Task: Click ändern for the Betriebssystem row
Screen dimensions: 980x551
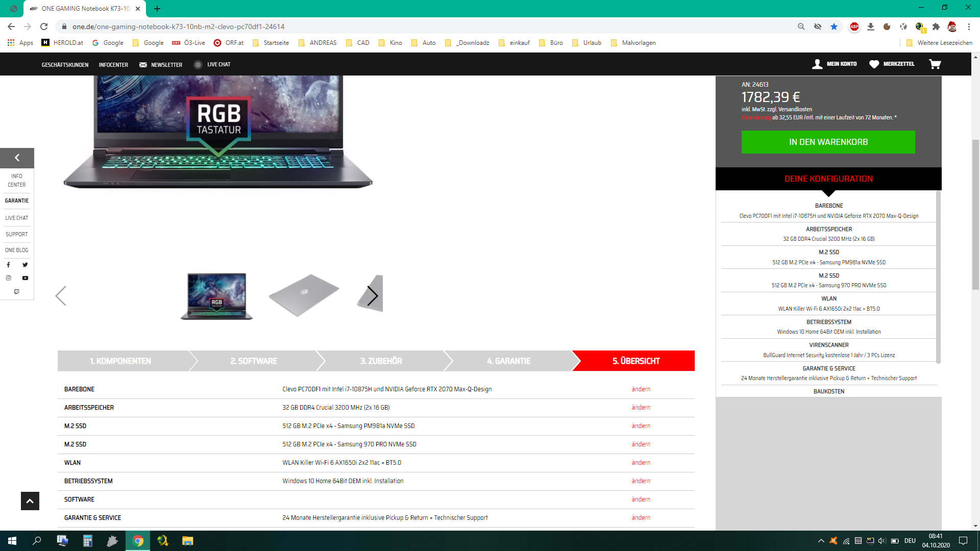Action: pos(641,481)
